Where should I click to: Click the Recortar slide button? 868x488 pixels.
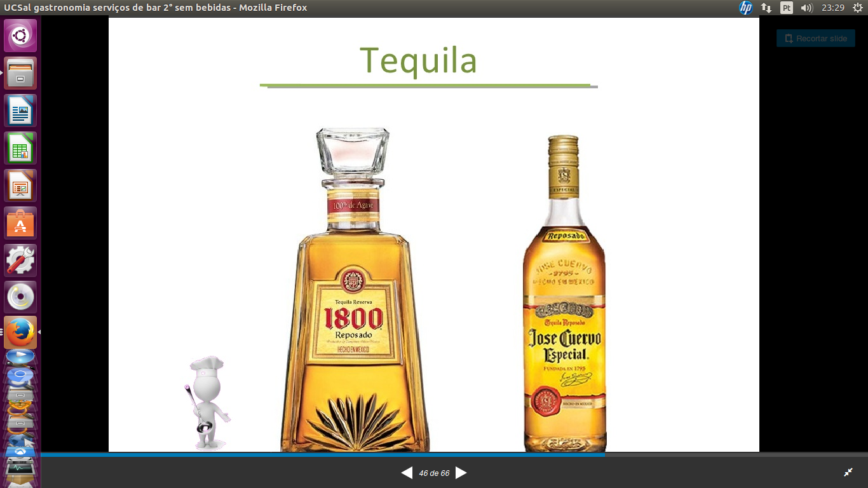(815, 39)
